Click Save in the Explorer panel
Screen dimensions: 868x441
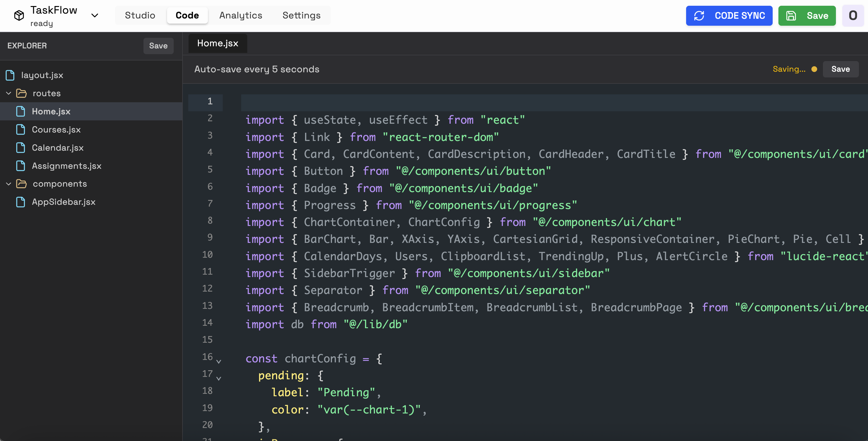tap(158, 46)
